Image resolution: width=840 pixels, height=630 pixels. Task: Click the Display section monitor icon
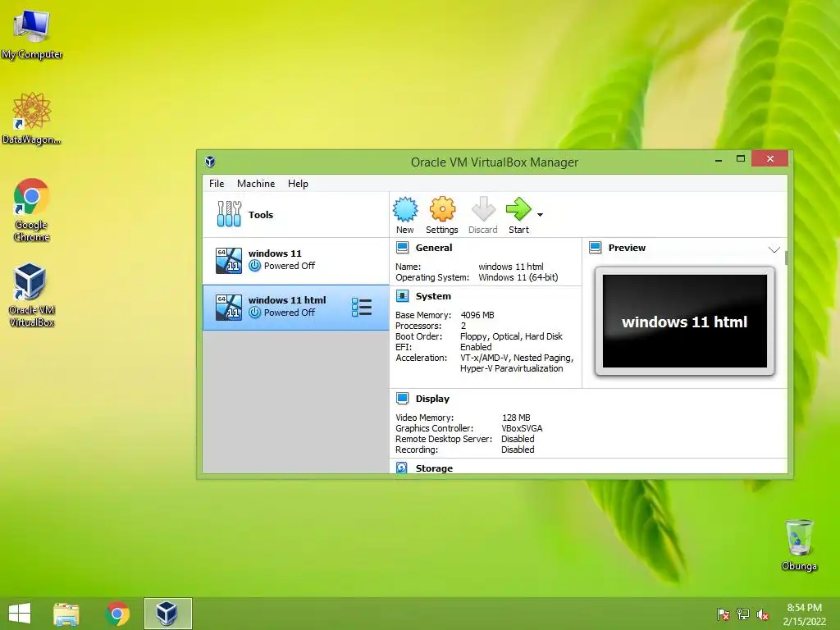[402, 398]
